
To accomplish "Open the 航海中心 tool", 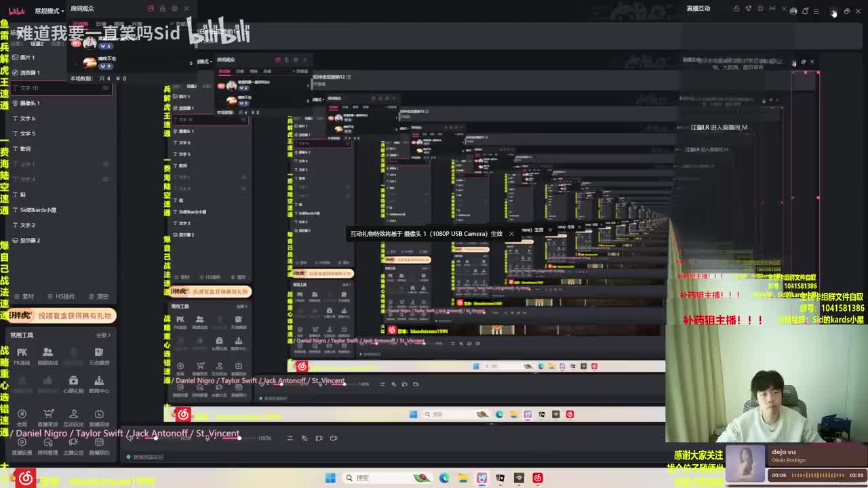I will (99, 384).
